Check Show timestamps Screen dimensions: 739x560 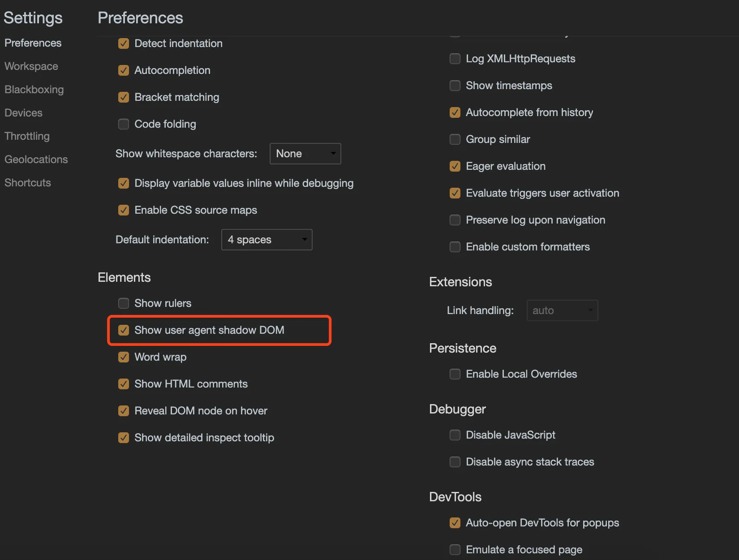[x=455, y=86]
